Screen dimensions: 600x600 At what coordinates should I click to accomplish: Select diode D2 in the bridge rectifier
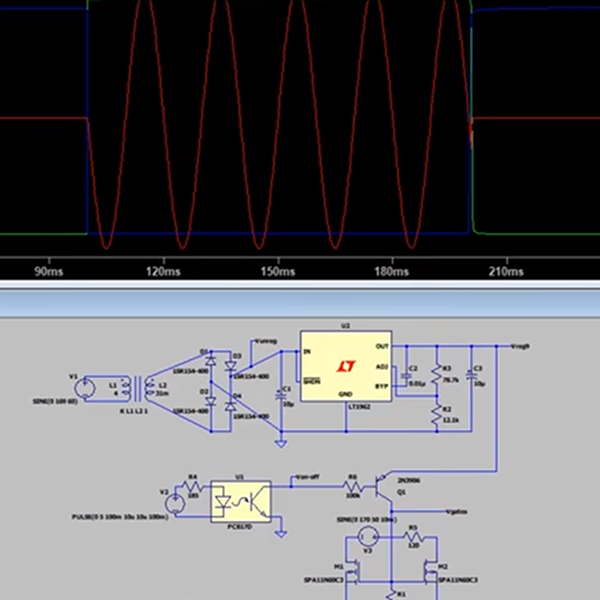coord(210,401)
